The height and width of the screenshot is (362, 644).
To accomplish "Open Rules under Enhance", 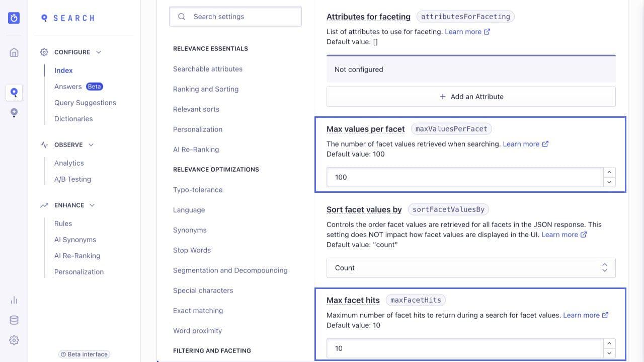I will pos(63,224).
